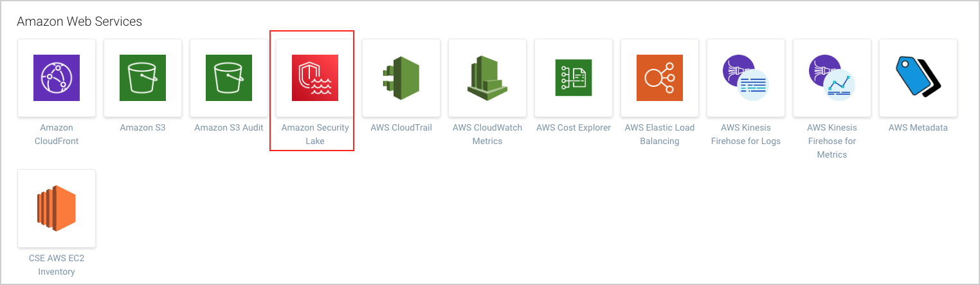This screenshot has width=980, height=285.
Task: Open the AWS Cost Explorer icon
Action: point(574,78)
